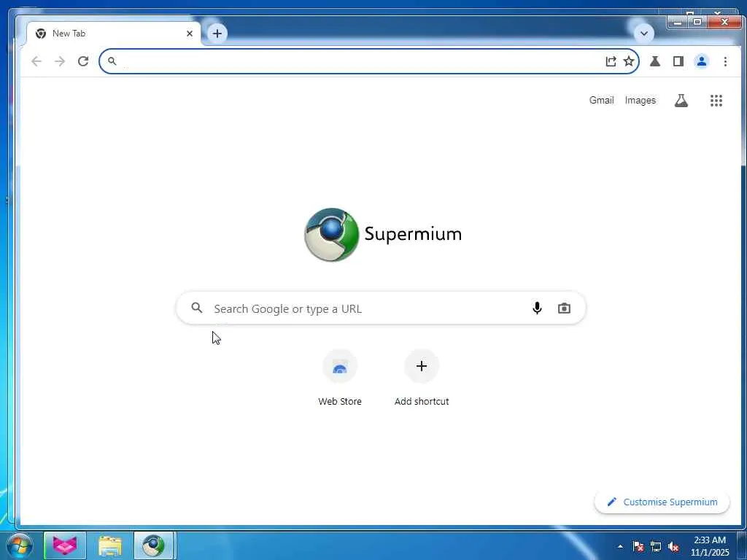
Task: Show hidden system tray icons
Action: click(x=620, y=546)
